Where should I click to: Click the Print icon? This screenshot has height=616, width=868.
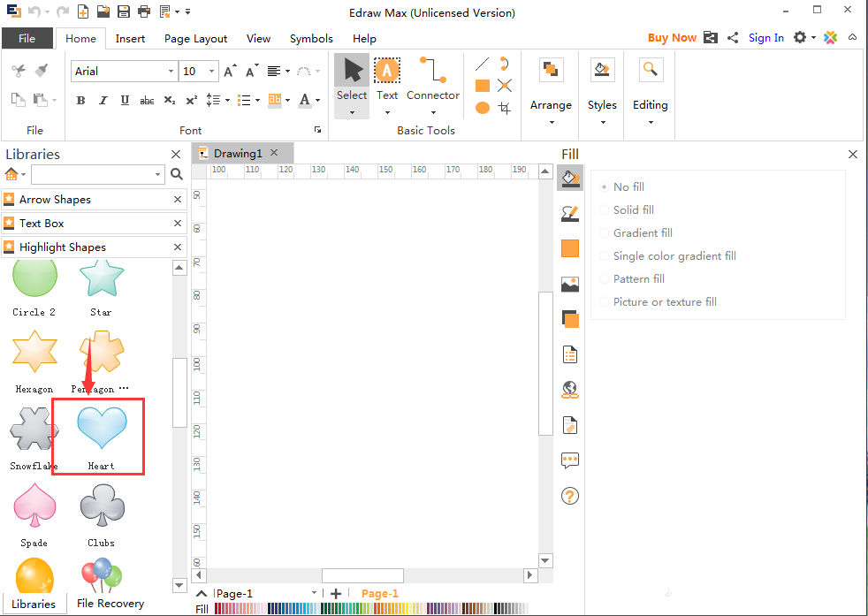pyautogui.click(x=144, y=11)
